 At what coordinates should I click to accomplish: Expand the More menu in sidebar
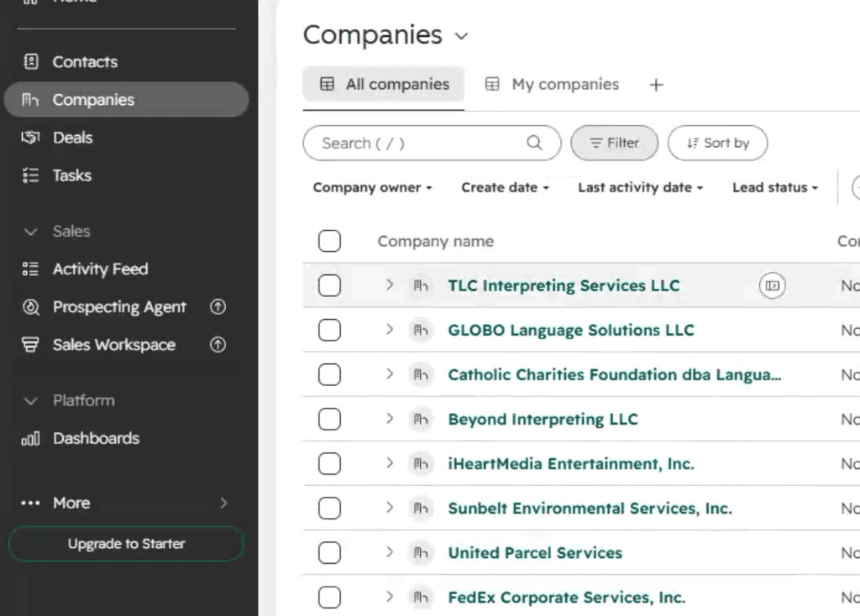(x=126, y=503)
